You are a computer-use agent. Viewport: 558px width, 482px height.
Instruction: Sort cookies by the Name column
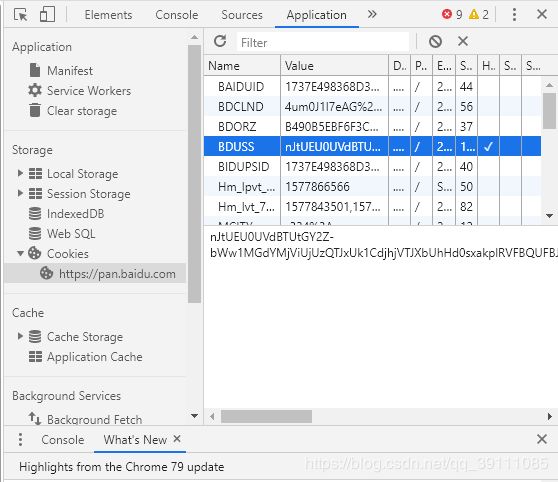[x=242, y=66]
